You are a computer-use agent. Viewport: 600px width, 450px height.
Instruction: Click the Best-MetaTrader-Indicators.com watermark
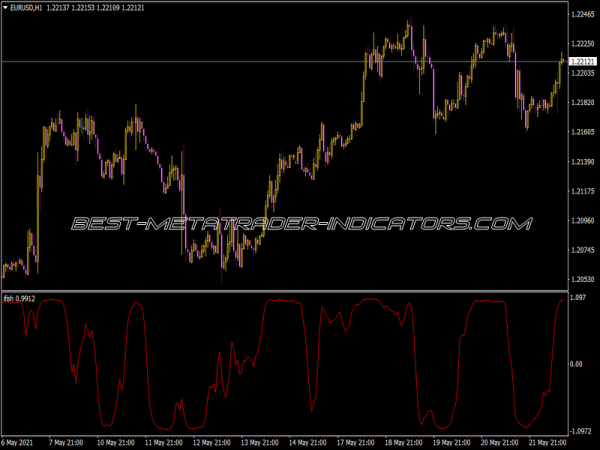point(300,223)
